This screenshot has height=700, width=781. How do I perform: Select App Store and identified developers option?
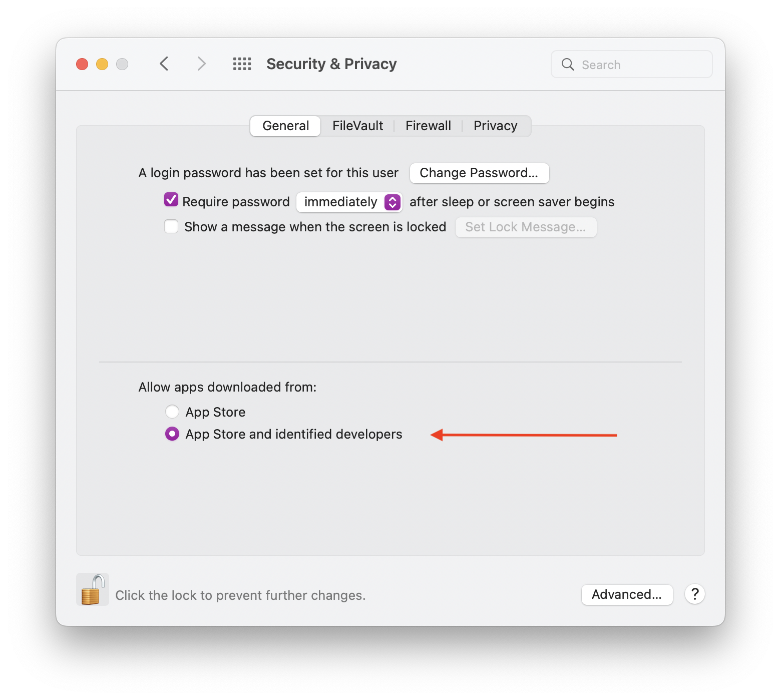172,434
